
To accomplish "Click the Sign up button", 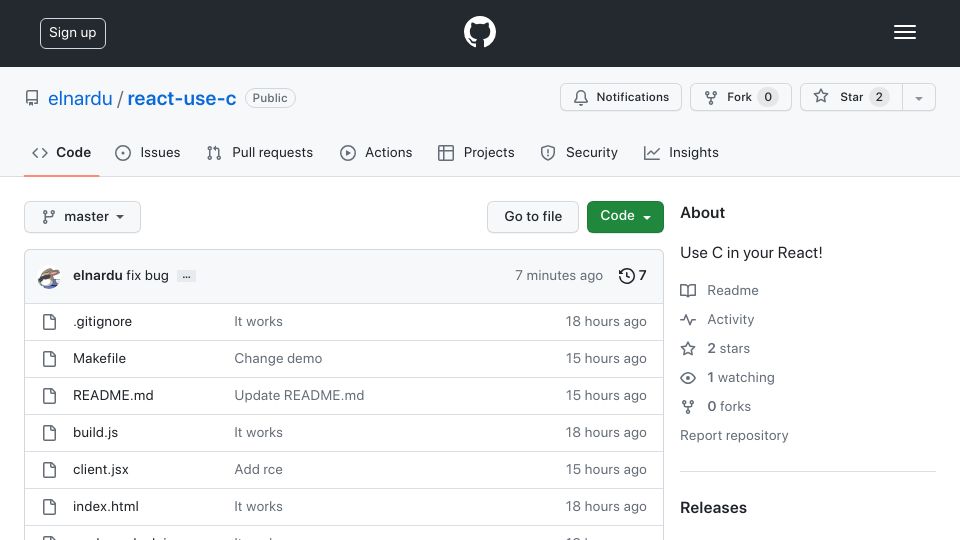I will coord(73,33).
